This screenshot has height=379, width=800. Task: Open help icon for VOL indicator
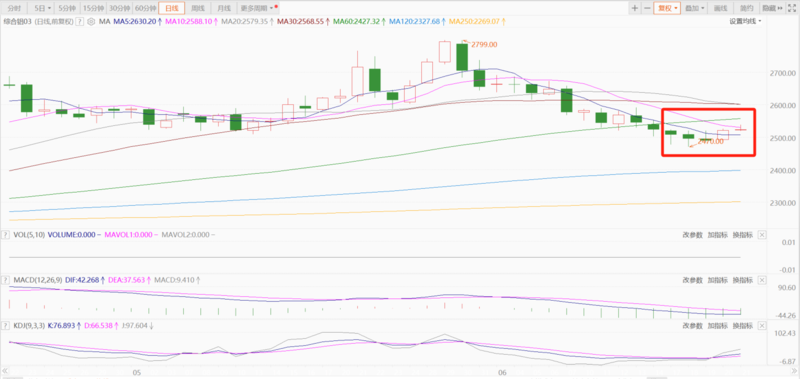[x=6, y=235]
